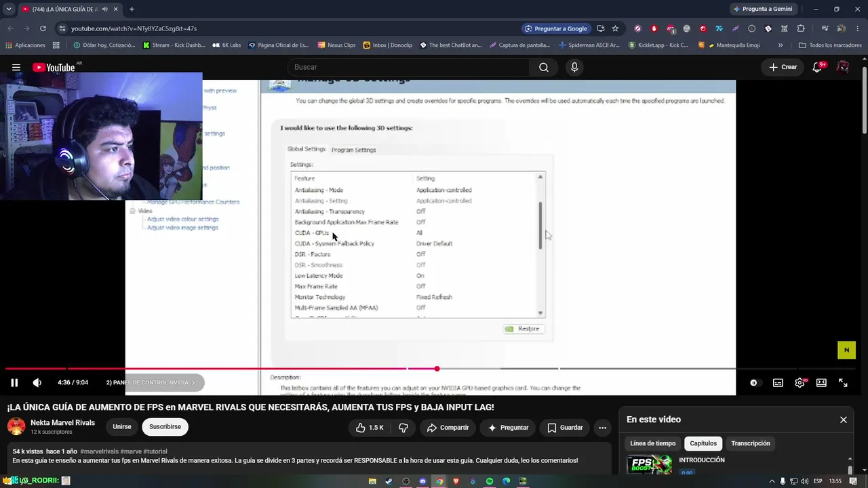Mute the video volume

pos(37,382)
